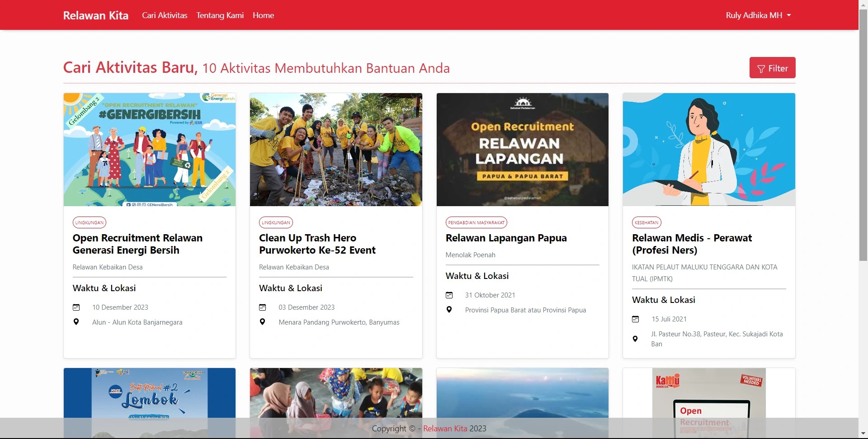Click the location text Menara Pandang Purwokerto, Banyumas
Screen dimensions: 868x439
[339, 322]
